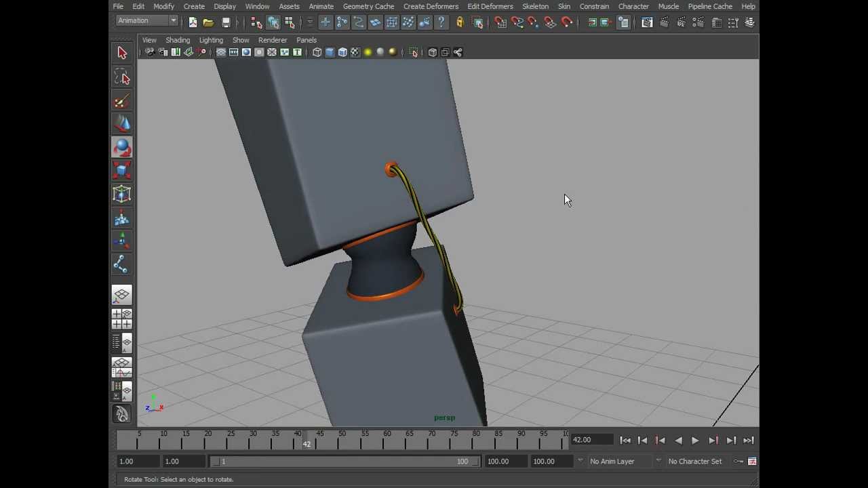Image resolution: width=868 pixels, height=488 pixels.
Task: Click the Make Live question mark icon
Action: click(441, 22)
